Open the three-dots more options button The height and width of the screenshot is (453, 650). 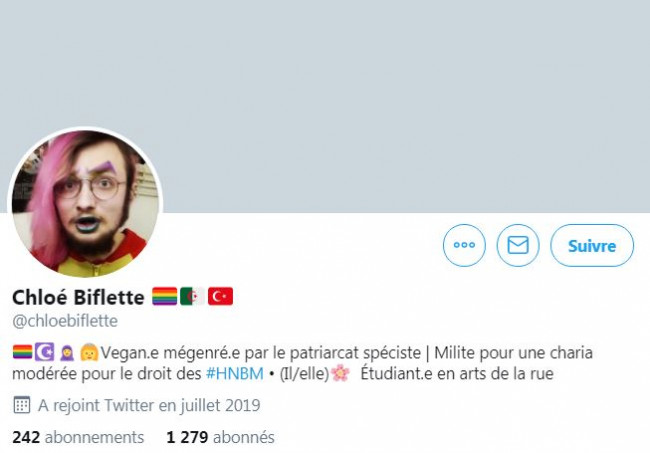pyautogui.click(x=464, y=245)
